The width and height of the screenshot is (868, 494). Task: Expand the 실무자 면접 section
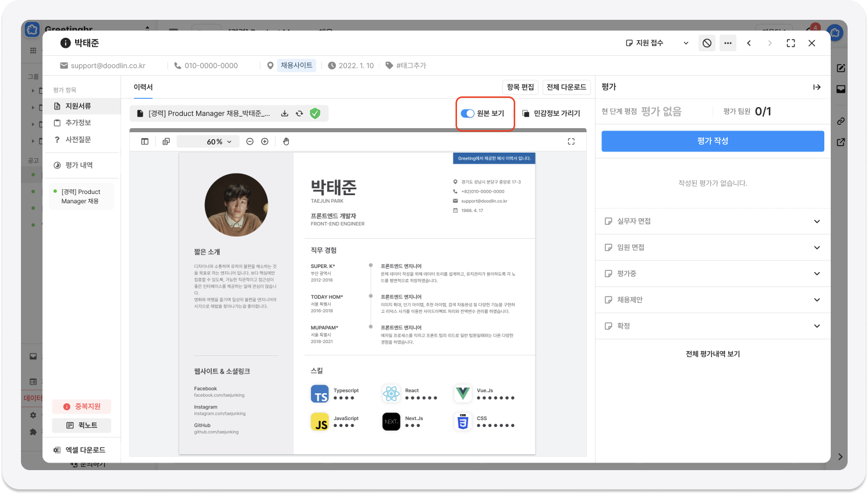pos(713,221)
